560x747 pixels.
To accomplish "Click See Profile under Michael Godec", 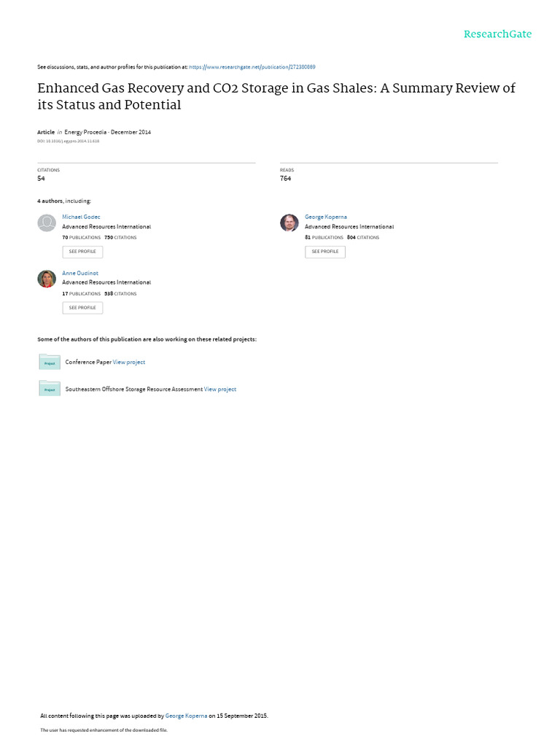I will (x=82, y=252).
